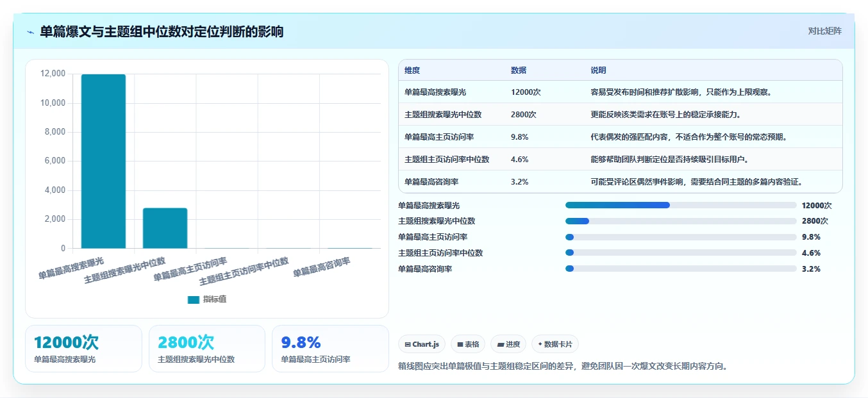Click the 单篇最高主页访问率 x-axis label
868x398 pixels.
pyautogui.click(x=190, y=270)
